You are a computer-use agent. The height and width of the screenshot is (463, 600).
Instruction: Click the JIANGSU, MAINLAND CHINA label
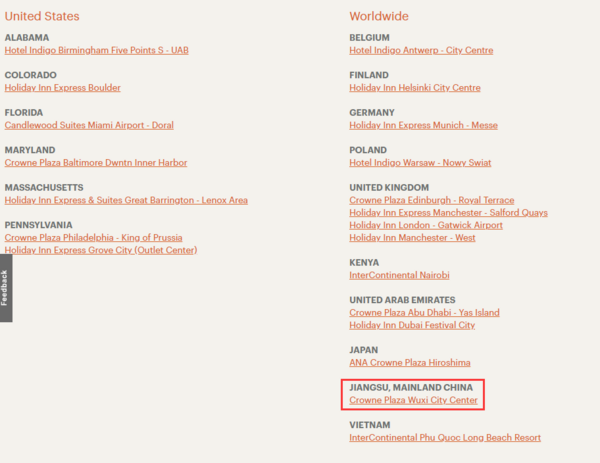(411, 387)
